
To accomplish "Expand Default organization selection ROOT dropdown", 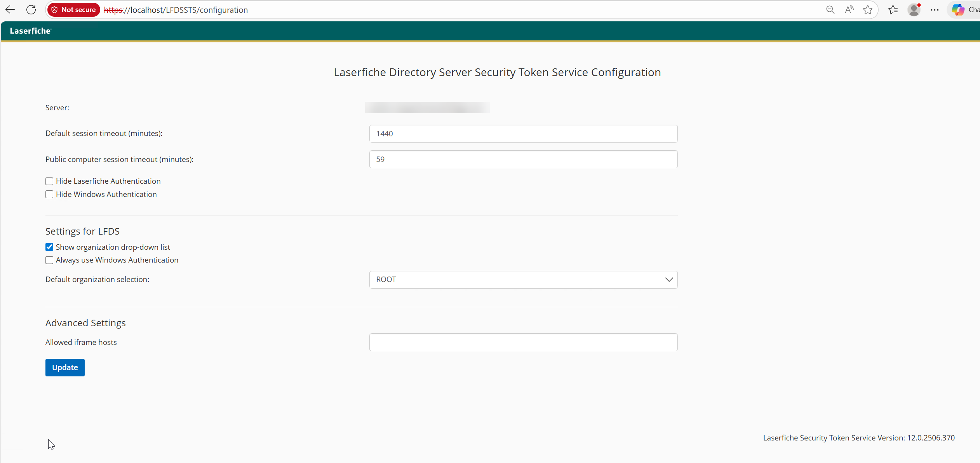I will click(x=523, y=280).
